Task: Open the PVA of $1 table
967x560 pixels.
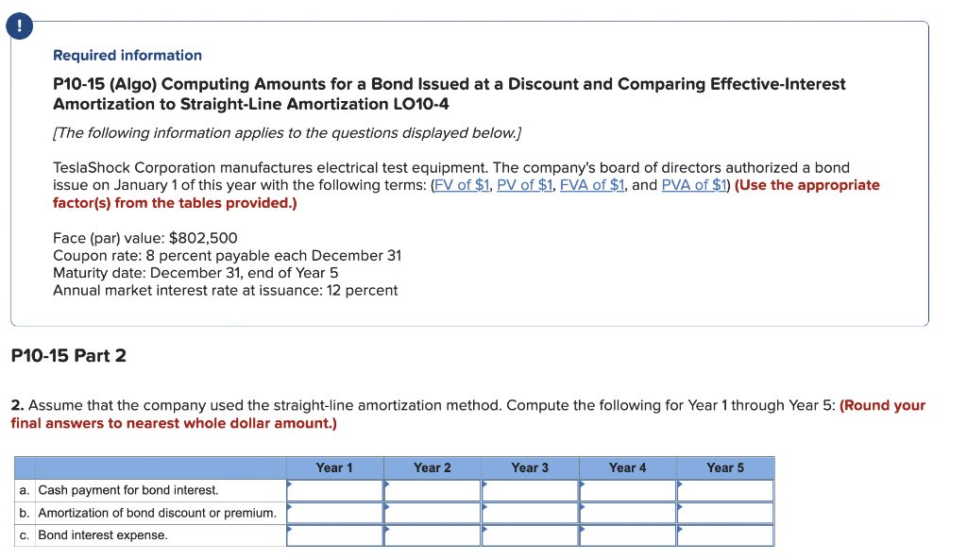Action: pos(694,184)
